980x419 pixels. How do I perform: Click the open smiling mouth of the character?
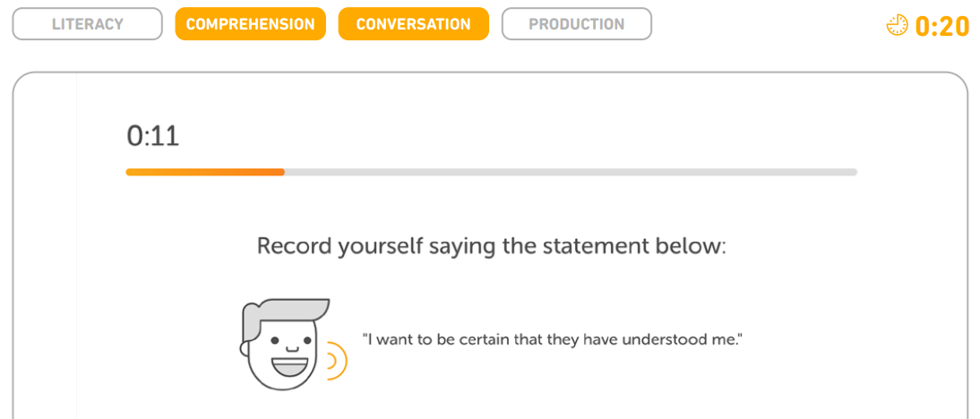(x=289, y=365)
